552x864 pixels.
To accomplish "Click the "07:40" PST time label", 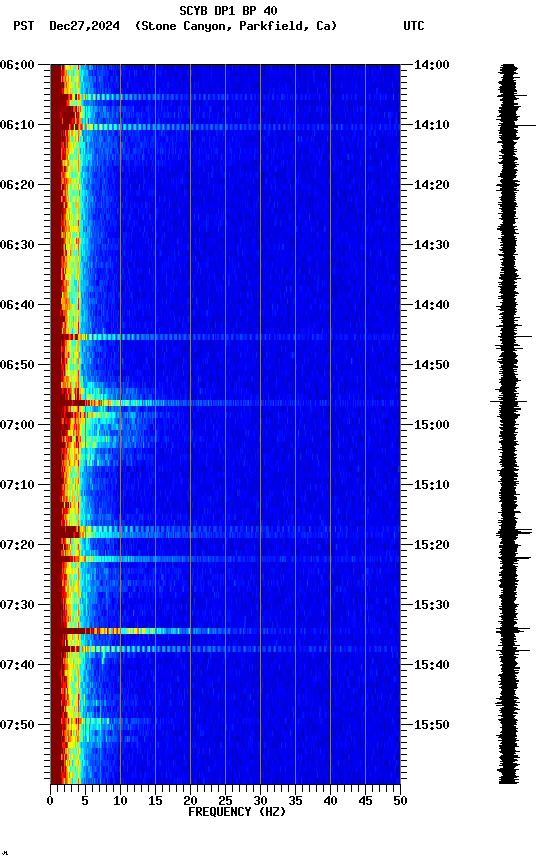I will tap(17, 665).
